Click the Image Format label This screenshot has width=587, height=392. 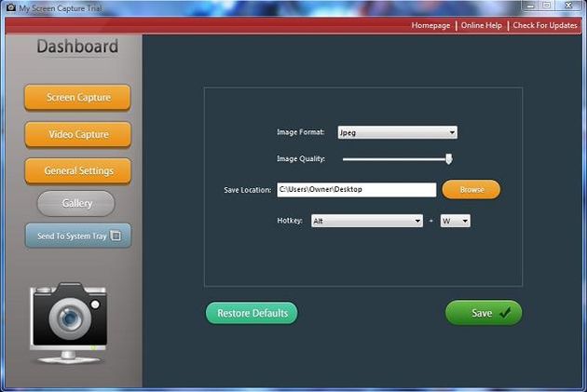point(300,132)
